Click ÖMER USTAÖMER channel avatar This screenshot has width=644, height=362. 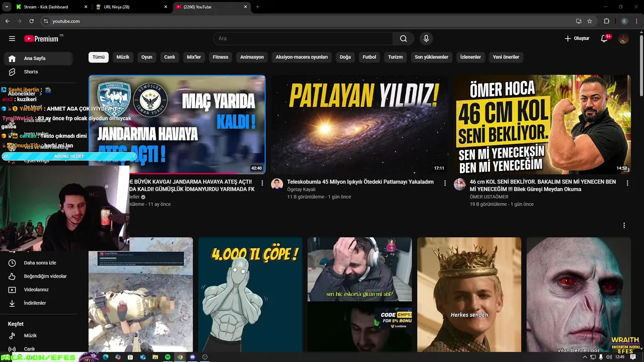(x=460, y=184)
